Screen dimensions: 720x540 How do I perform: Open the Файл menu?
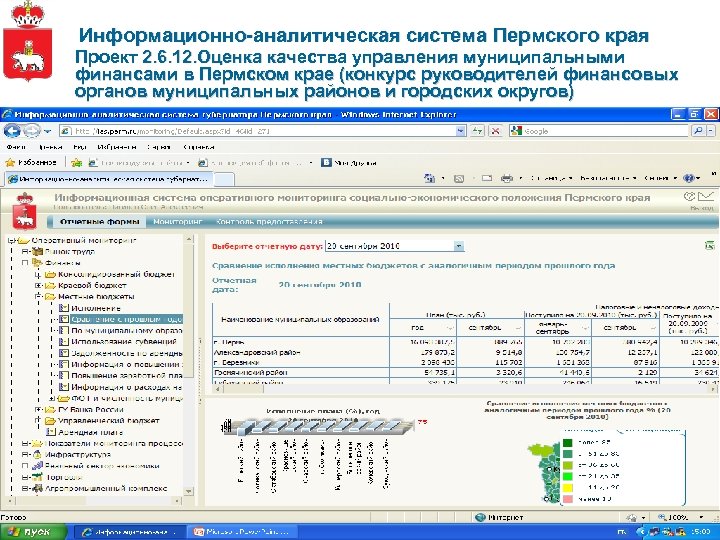(x=16, y=147)
